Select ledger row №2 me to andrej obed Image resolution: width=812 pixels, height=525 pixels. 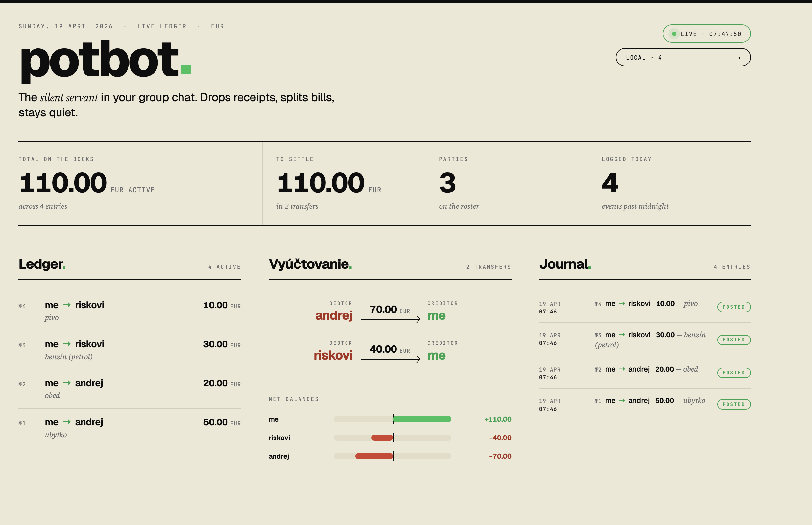[130, 388]
